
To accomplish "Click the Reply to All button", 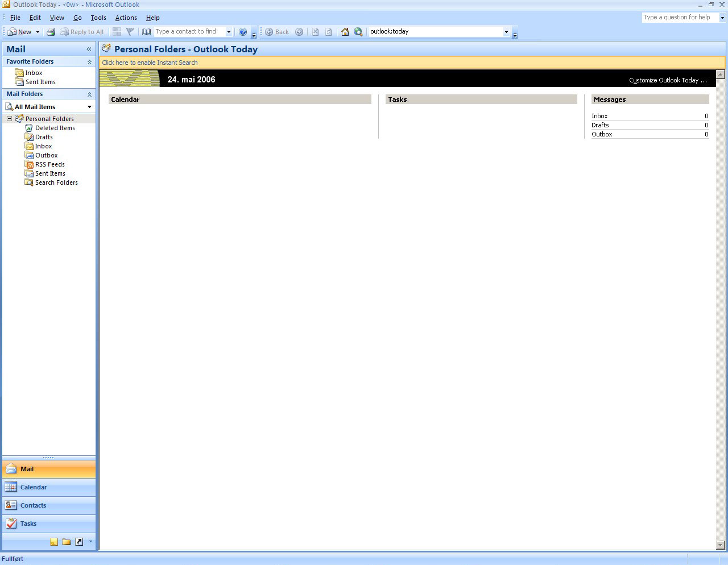I will point(82,32).
